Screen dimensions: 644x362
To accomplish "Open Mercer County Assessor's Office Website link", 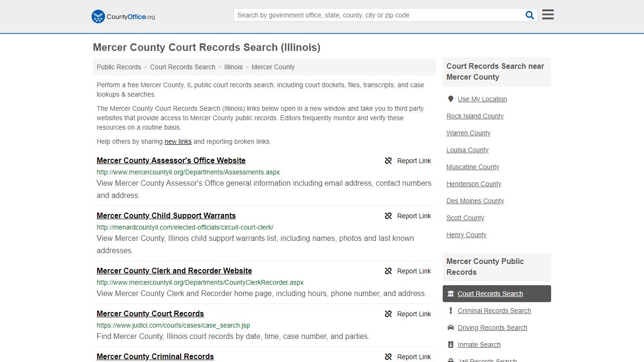I will 171,161.
